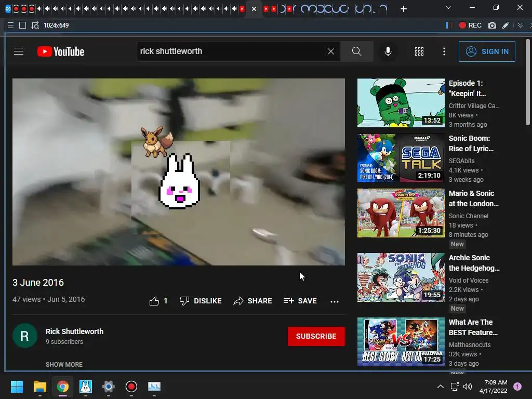Open the YouTube apps grid
Image resolution: width=532 pixels, height=399 pixels.
point(419,51)
